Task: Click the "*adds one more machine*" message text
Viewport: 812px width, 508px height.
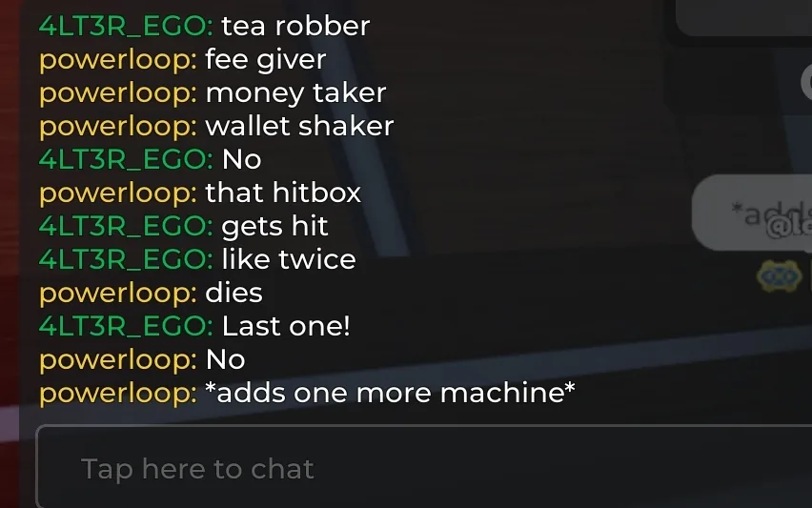Action: point(390,393)
